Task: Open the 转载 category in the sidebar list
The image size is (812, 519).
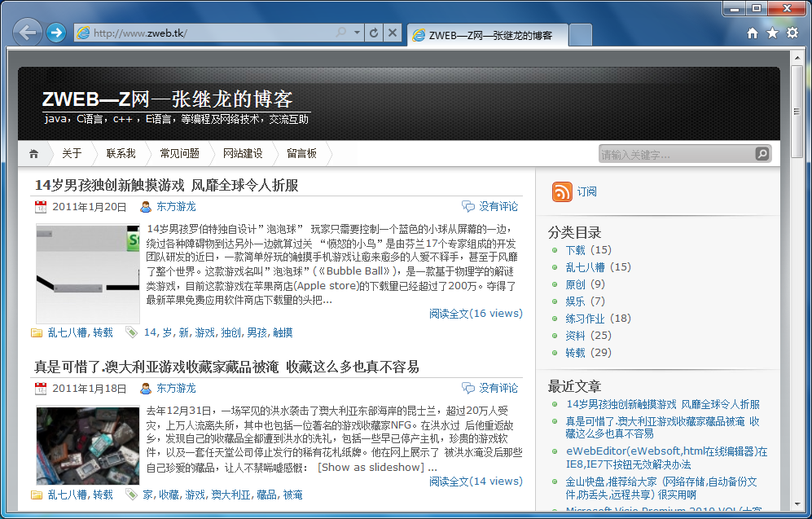Action: click(x=575, y=353)
